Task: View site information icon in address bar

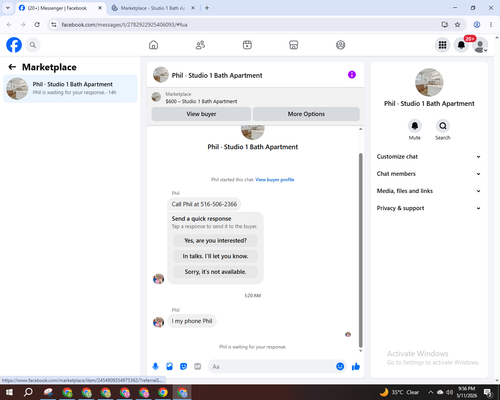Action: [54, 25]
